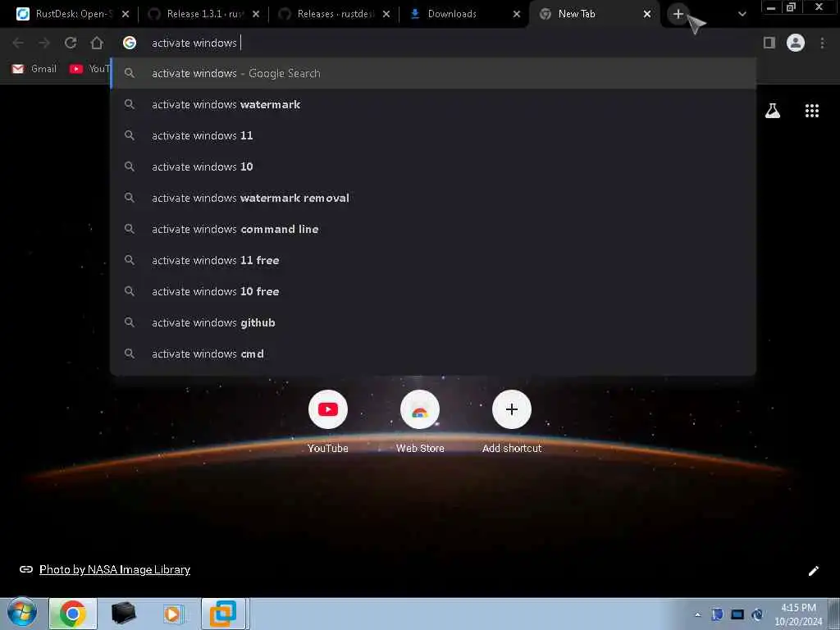840x630 pixels.
Task: Open the black box app in taskbar
Action: pyautogui.click(x=123, y=614)
